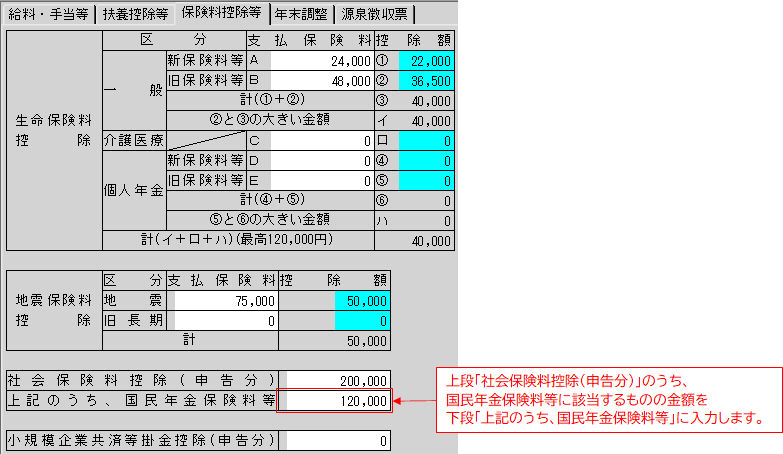Viewport: 783px width, 454px height.
Task: Click the 介護医療 row label
Action: coord(134,141)
